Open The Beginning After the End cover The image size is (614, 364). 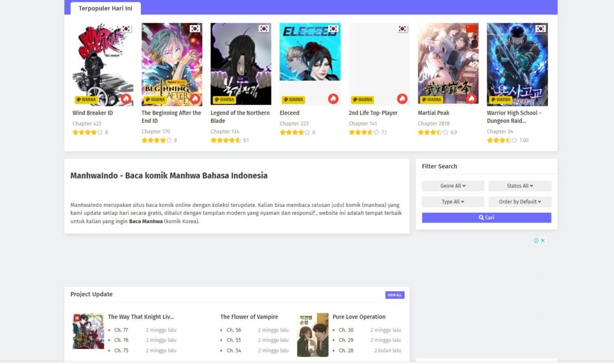click(x=172, y=64)
